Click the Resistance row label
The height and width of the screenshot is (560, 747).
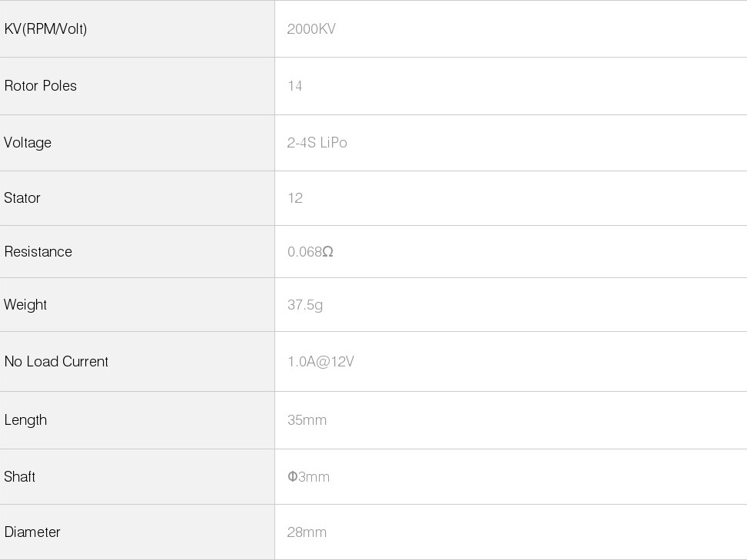pyautogui.click(x=38, y=252)
